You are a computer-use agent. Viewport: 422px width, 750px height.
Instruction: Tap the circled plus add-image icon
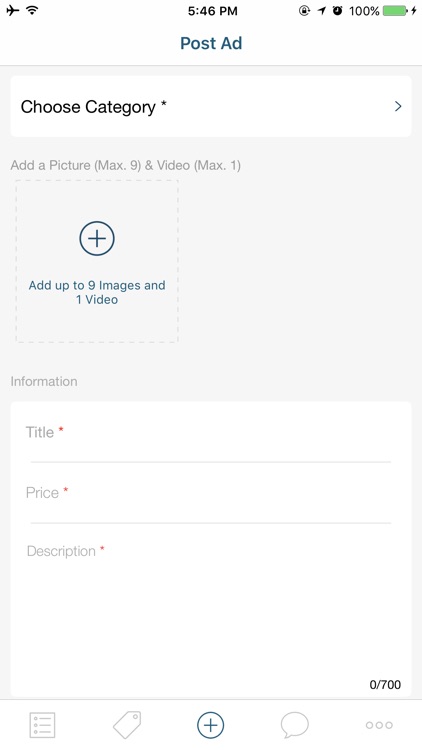pos(97,238)
